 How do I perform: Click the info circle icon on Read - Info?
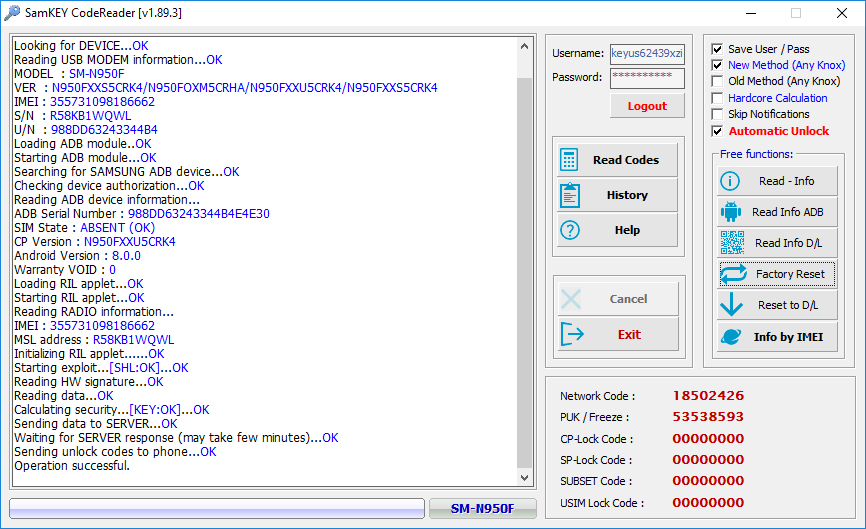pyautogui.click(x=730, y=181)
